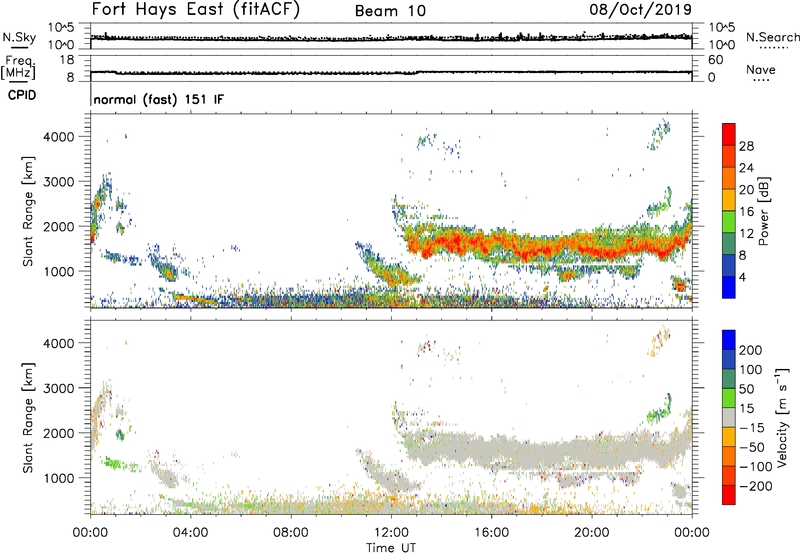This screenshot has width=800, height=554.
Task: Click the "50" label on Velocity colorbar
Action: pyautogui.click(x=746, y=389)
